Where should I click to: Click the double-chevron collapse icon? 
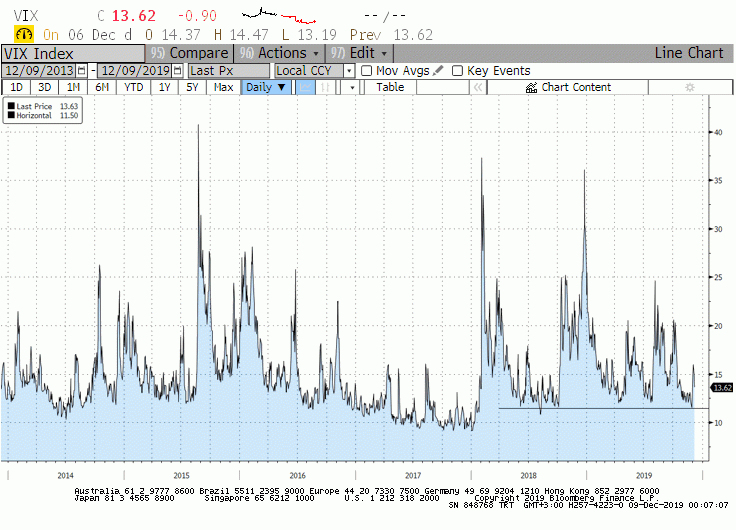click(478, 87)
